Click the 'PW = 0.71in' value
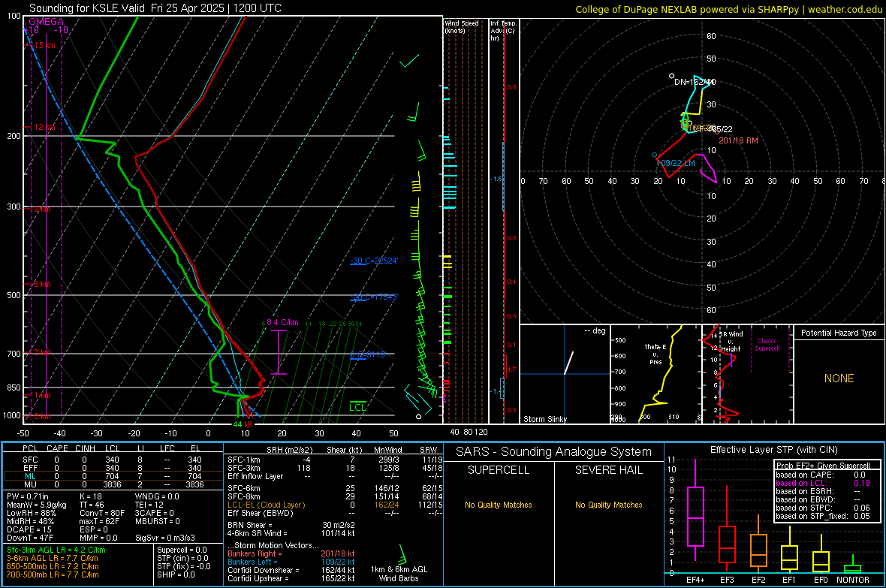This screenshot has height=588, width=886. 27,496
